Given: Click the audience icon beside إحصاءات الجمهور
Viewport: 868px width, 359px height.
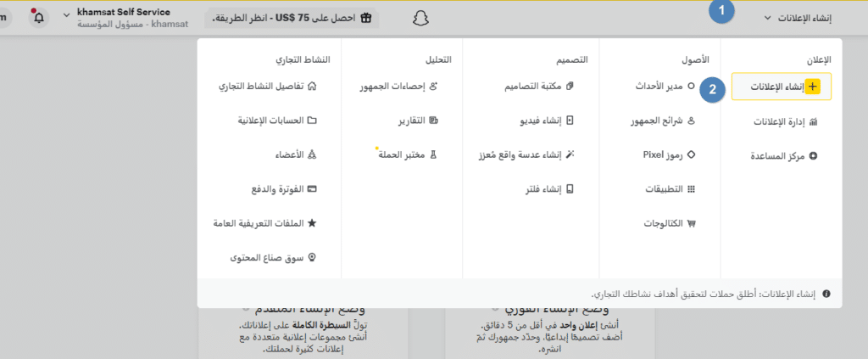Looking at the screenshot, I should (x=434, y=87).
